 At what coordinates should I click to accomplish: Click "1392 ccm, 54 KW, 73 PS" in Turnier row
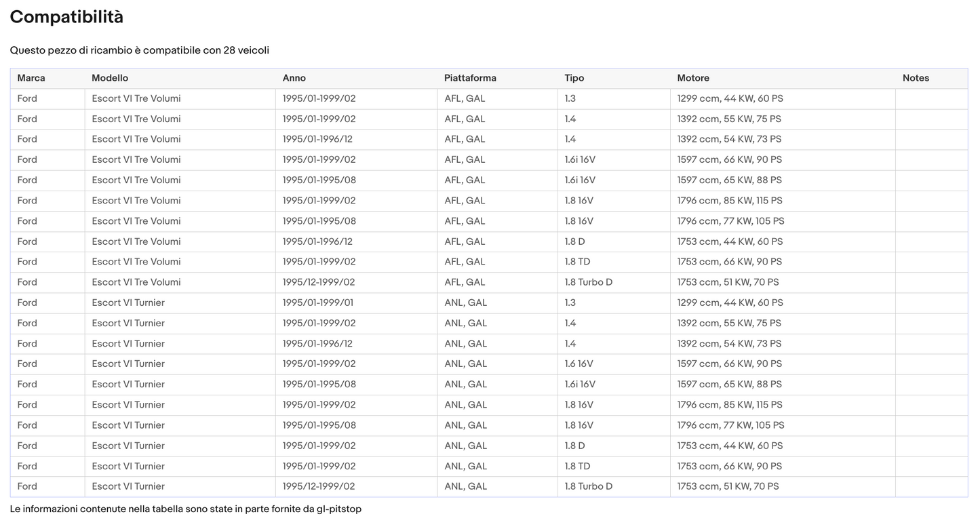pos(729,343)
